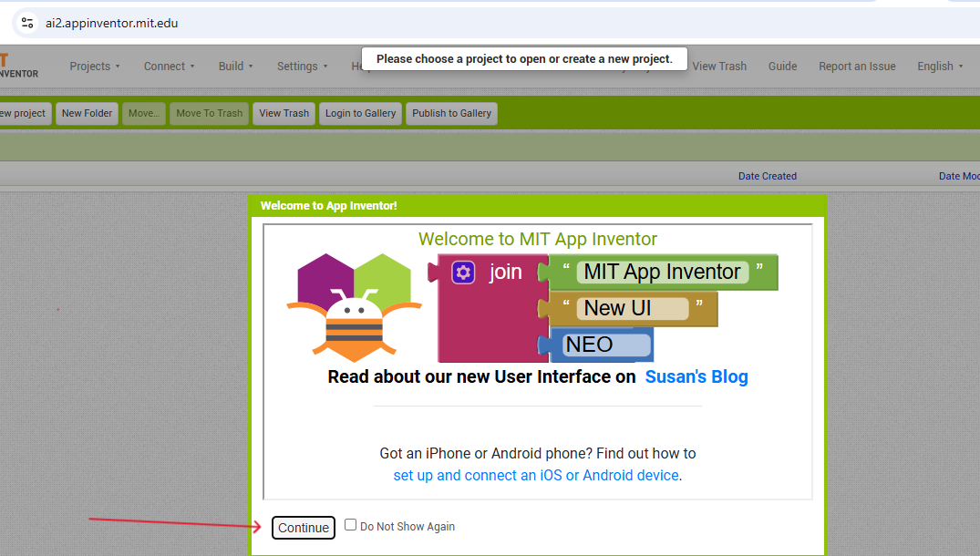Expand the Settings menu
980x556 pixels.
[x=303, y=67]
